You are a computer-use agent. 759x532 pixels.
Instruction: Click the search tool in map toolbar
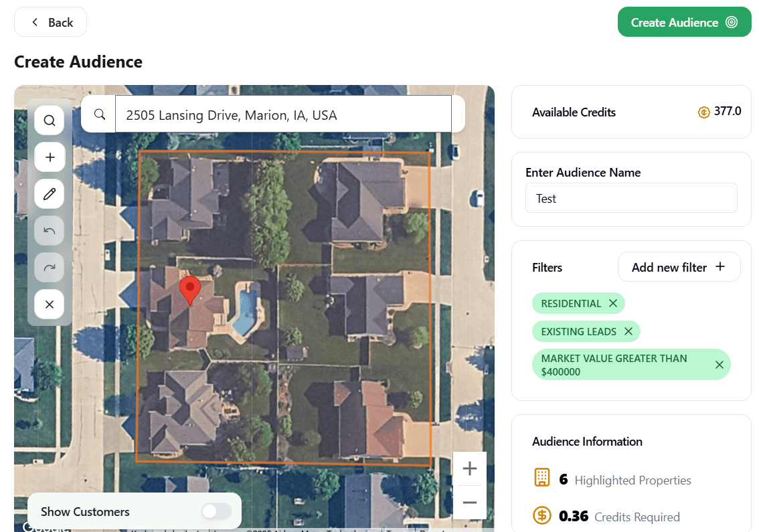click(x=50, y=120)
